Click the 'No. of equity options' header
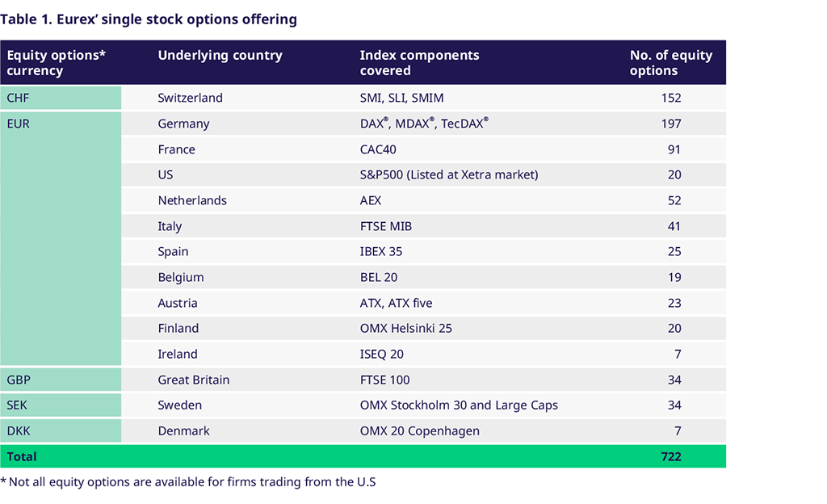This screenshot has height=504, width=827. (670, 63)
